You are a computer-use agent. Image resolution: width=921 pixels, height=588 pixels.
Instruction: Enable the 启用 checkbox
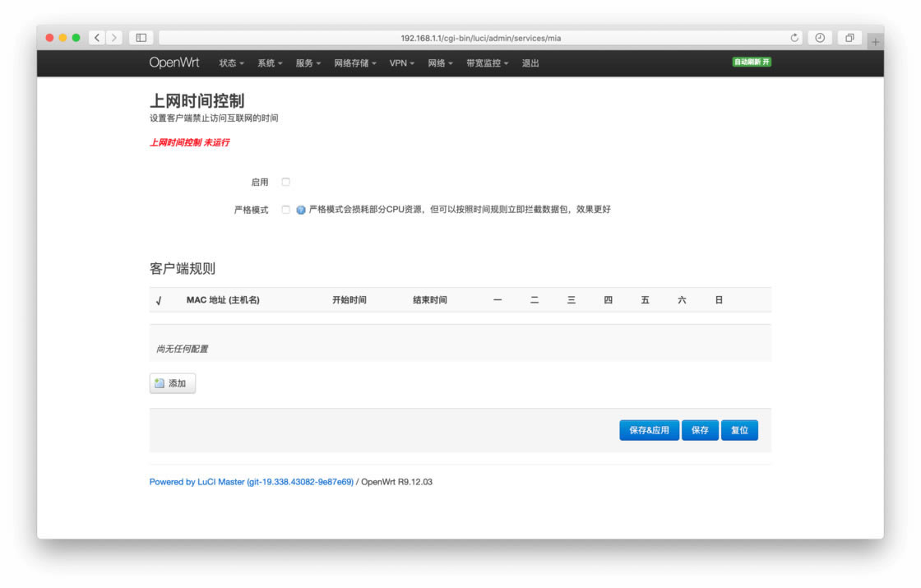285,182
